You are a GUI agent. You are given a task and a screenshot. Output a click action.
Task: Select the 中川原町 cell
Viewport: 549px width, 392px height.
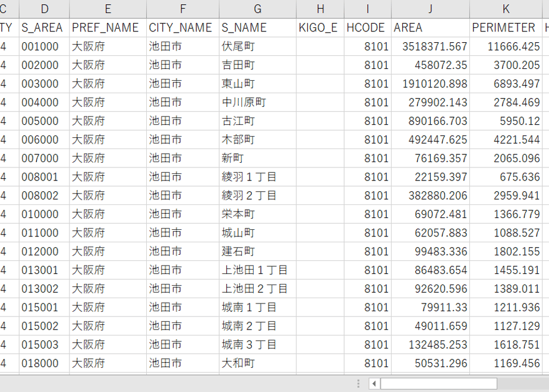(258, 102)
